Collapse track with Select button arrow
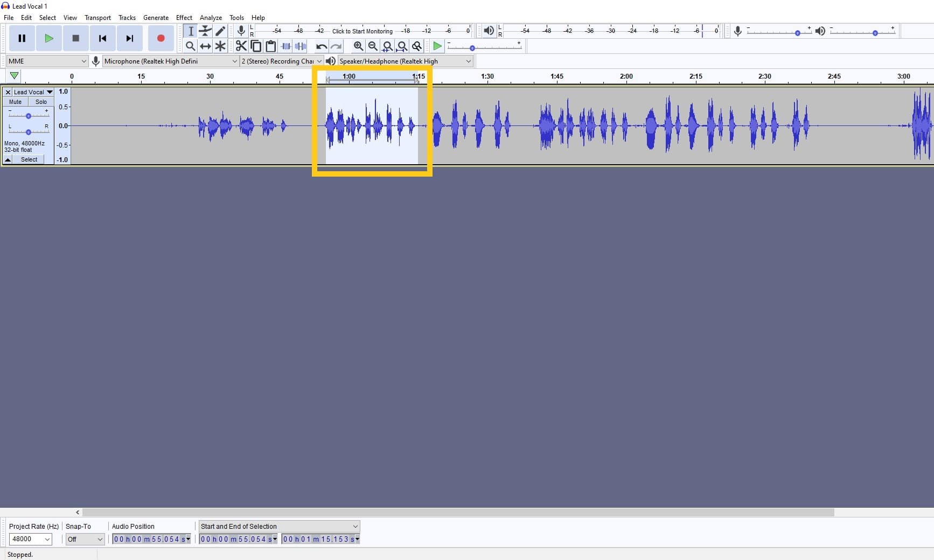 coord(8,159)
